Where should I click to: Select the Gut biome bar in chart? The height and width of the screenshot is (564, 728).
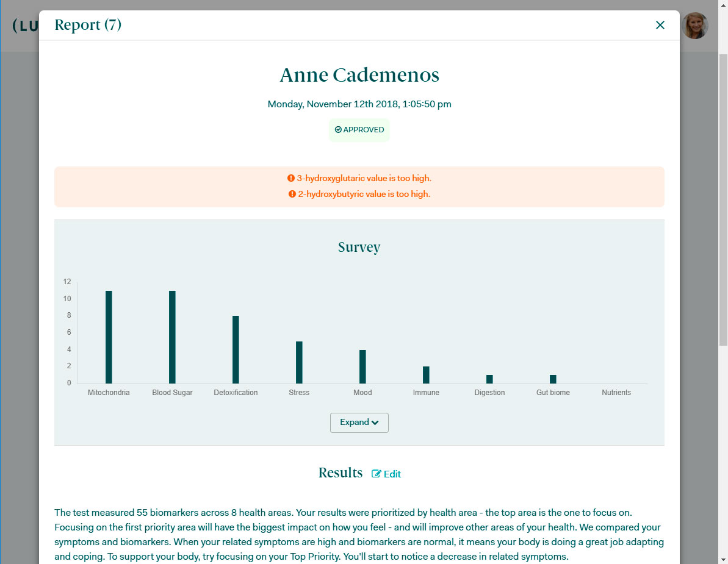pos(553,379)
